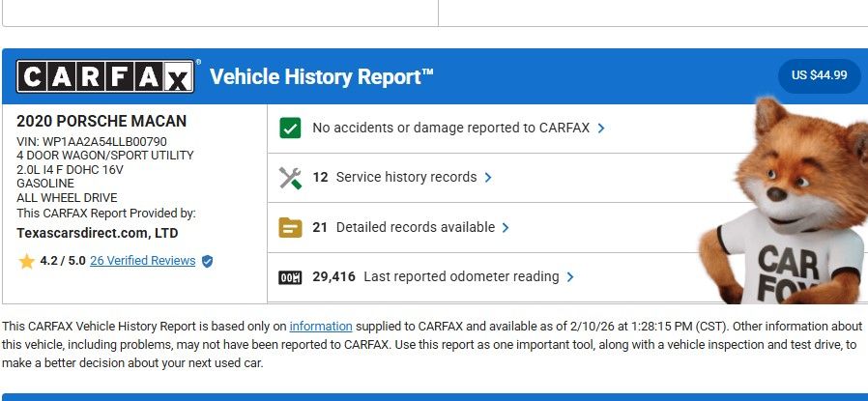
Task: Expand the no accidents reported chevron
Action: [601, 128]
